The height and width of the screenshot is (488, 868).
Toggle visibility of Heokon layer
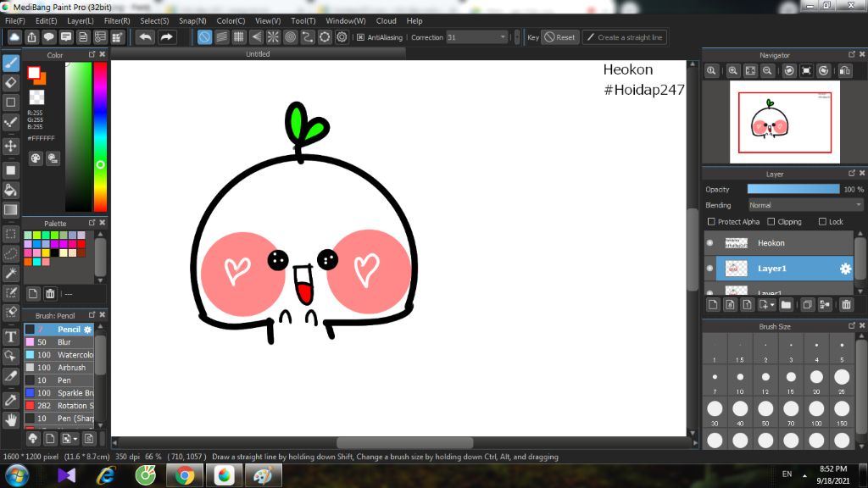709,243
